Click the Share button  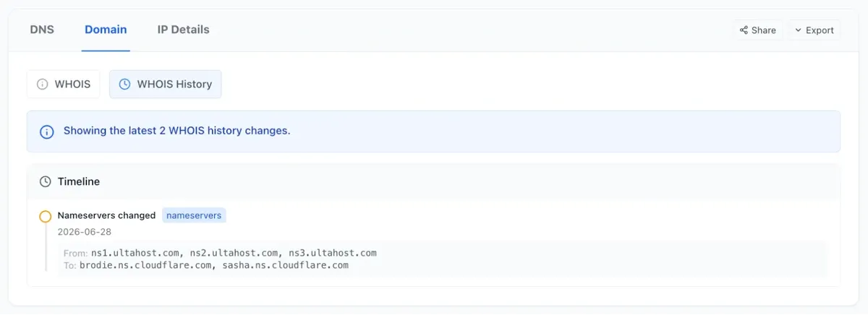pos(757,30)
